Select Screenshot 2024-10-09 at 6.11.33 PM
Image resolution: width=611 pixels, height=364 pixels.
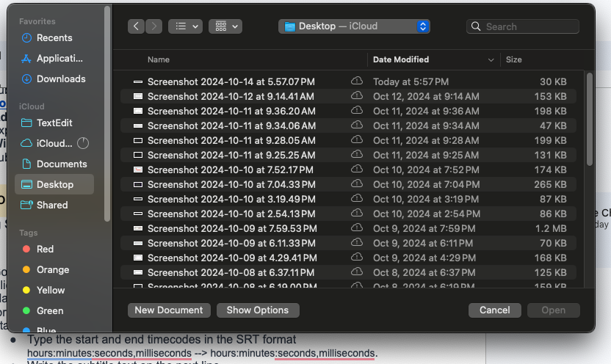(348, 244)
